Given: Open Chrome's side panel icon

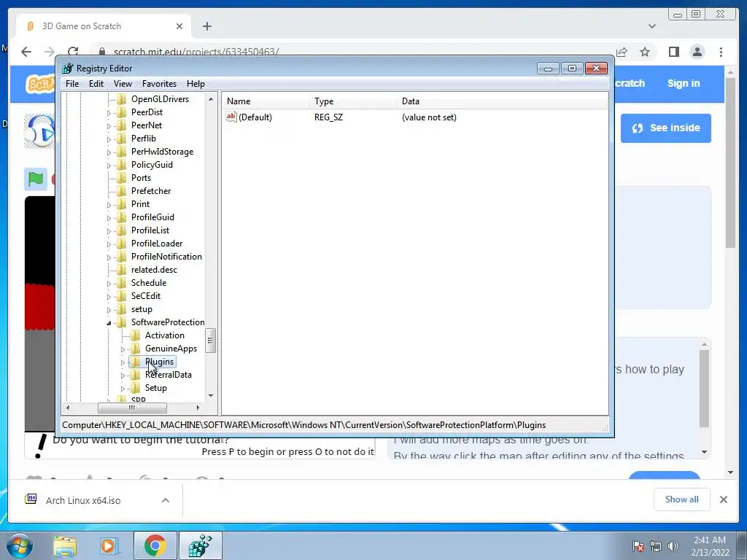Looking at the screenshot, I should pyautogui.click(x=673, y=52).
